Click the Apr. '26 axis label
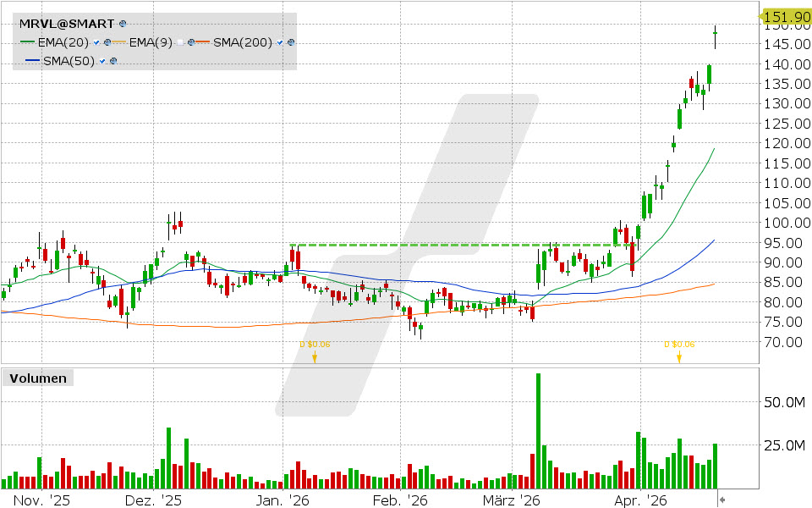The height and width of the screenshot is (508, 812). tap(641, 500)
